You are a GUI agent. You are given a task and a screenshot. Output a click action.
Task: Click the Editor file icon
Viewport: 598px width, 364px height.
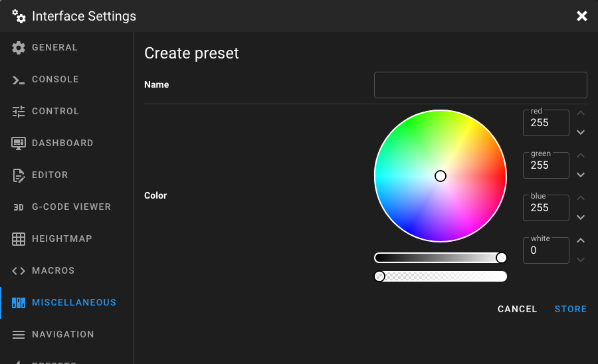[x=19, y=175]
